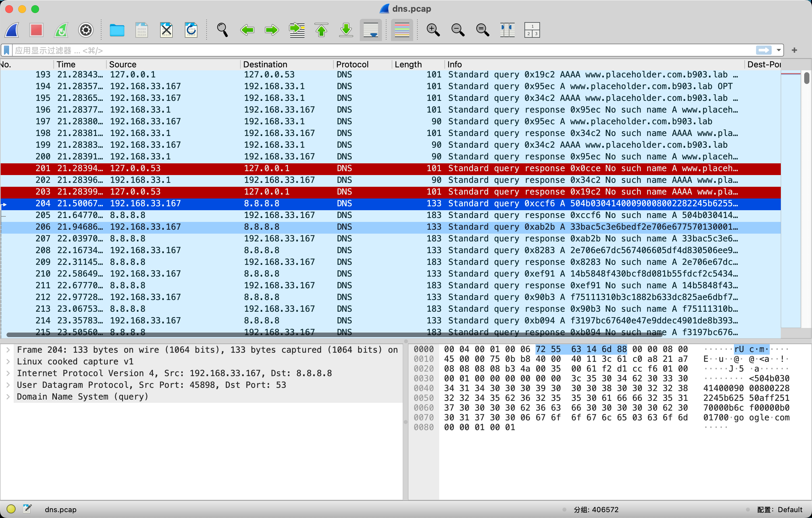Toggle auto-scroll during live capture
The width and height of the screenshot is (812, 518).
[x=371, y=30]
